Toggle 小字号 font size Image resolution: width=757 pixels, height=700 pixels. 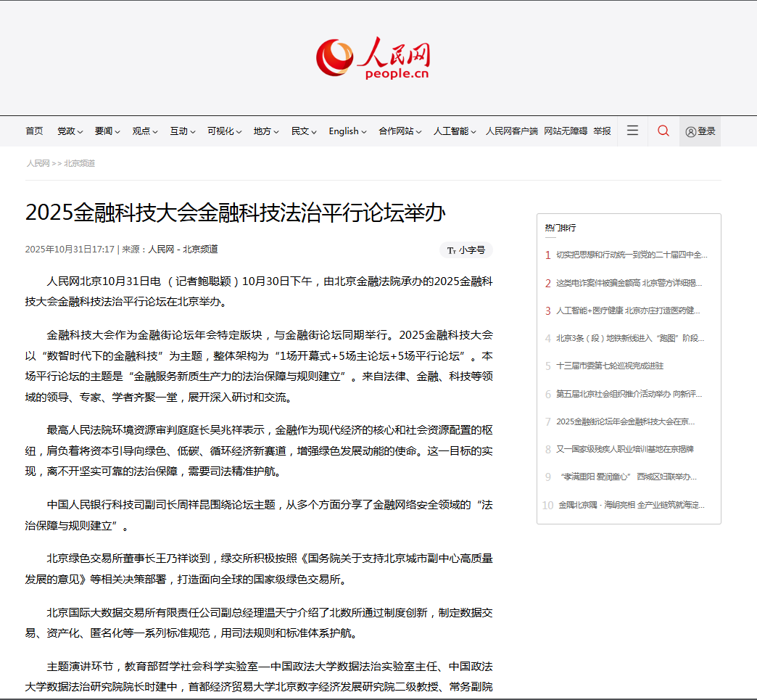pos(466,250)
